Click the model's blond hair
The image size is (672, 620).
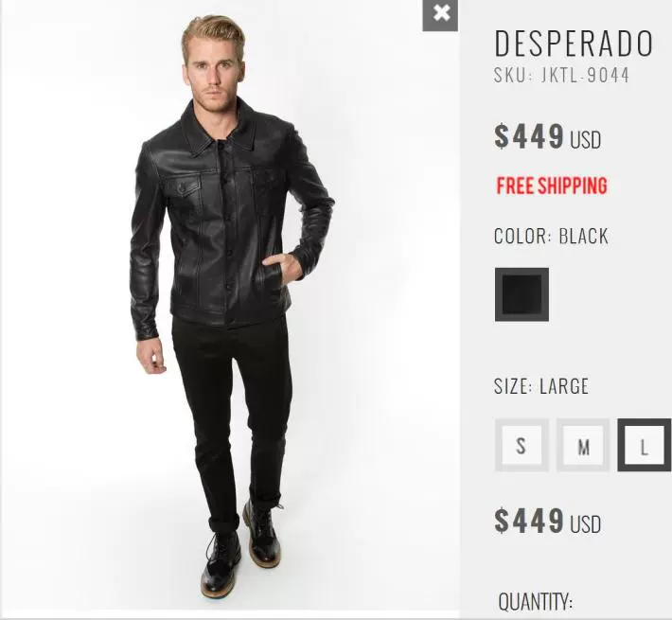[213, 36]
